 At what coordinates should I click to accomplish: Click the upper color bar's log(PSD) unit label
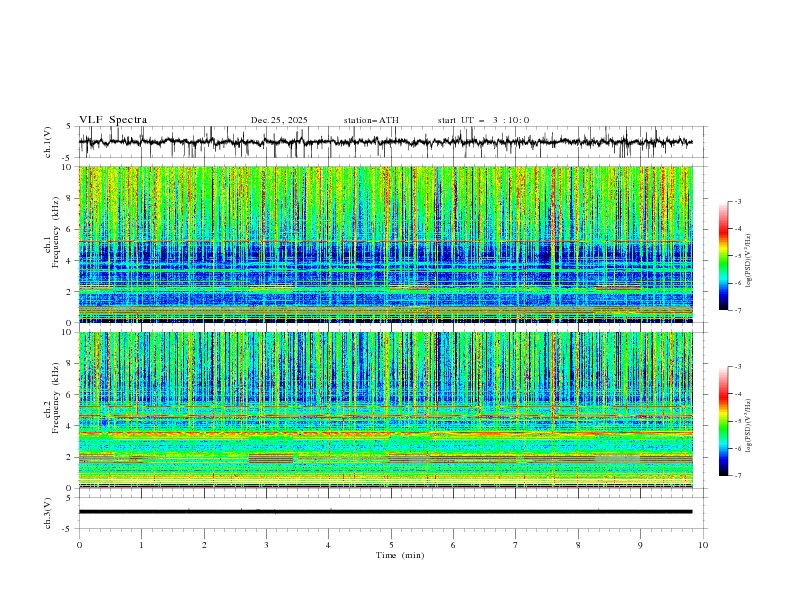[x=749, y=256]
